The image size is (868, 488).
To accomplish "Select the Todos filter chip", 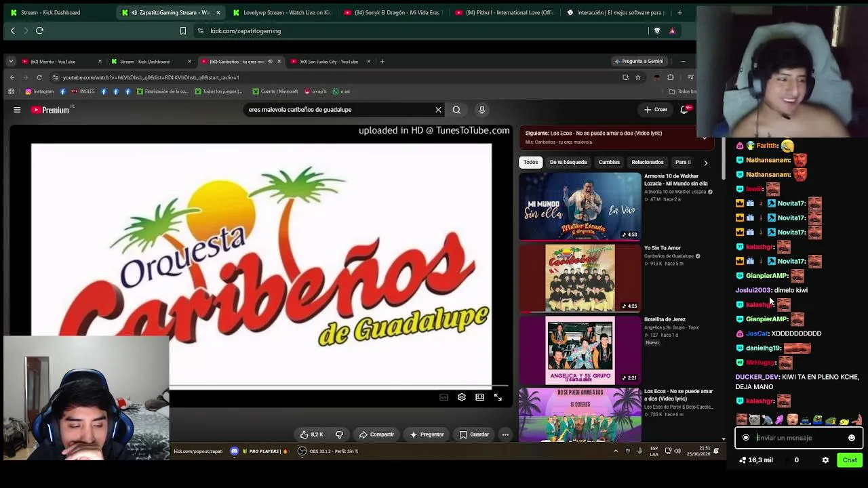I will pos(531,162).
